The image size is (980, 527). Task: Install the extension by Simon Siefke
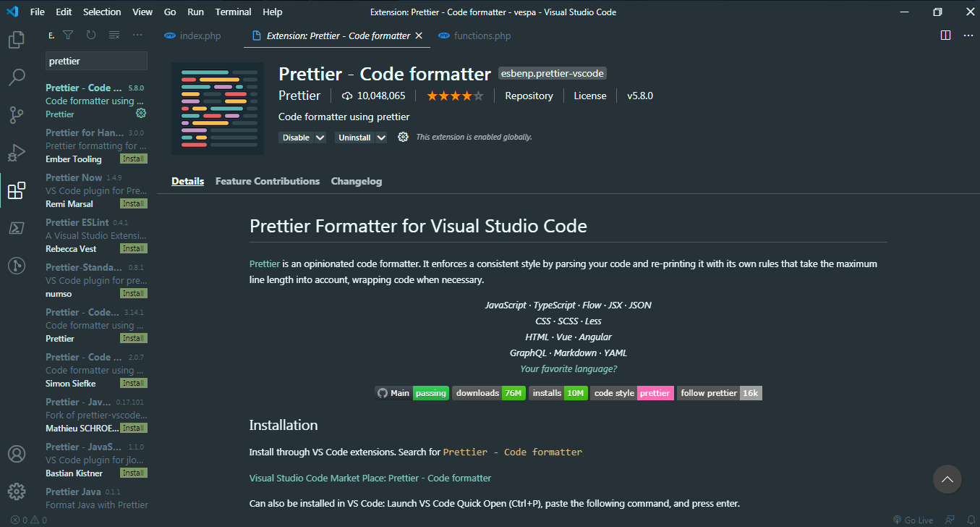(x=134, y=383)
